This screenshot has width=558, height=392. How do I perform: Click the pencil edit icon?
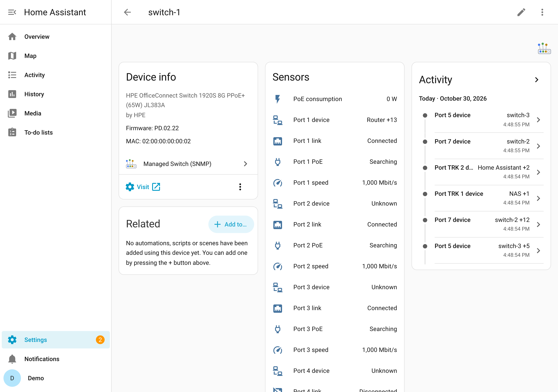tap(521, 12)
